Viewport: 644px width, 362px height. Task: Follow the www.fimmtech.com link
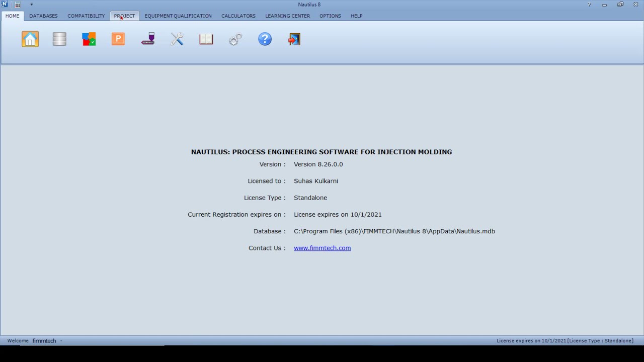[323, 248]
